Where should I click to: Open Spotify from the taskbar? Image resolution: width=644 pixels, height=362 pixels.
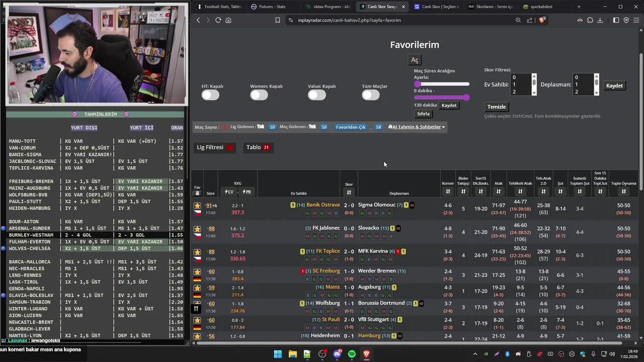(x=352, y=354)
